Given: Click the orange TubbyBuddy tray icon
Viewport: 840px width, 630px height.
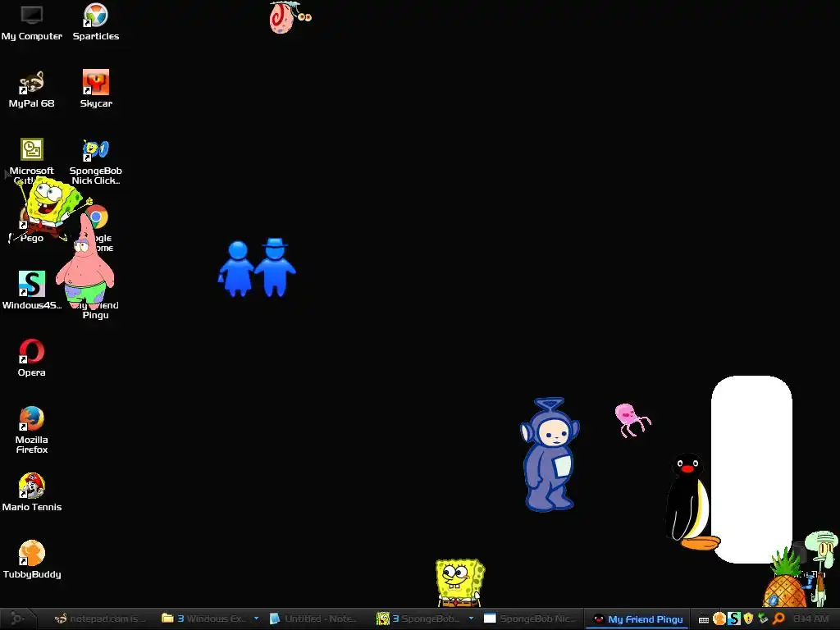Looking at the screenshot, I should click(x=719, y=619).
